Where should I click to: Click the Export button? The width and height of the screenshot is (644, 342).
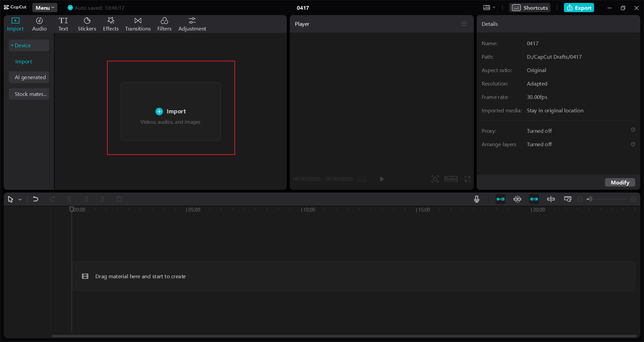(x=579, y=7)
